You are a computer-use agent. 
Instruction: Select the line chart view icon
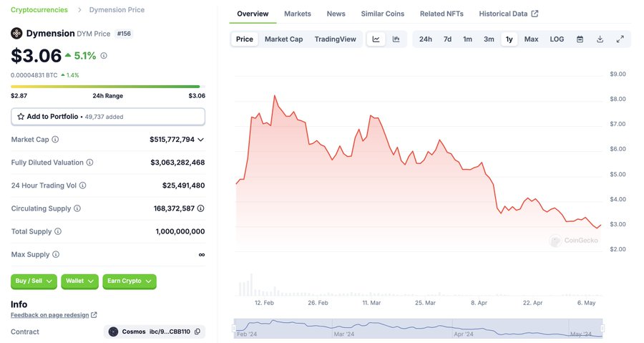click(x=376, y=39)
